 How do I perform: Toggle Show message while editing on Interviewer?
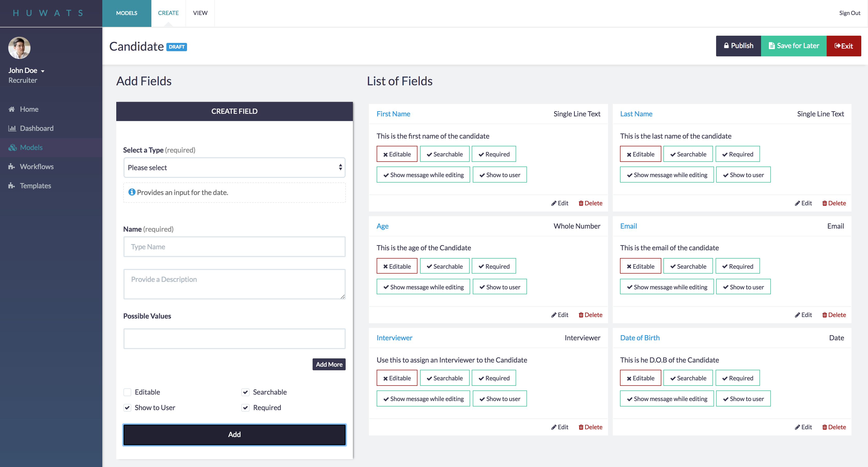pos(423,398)
